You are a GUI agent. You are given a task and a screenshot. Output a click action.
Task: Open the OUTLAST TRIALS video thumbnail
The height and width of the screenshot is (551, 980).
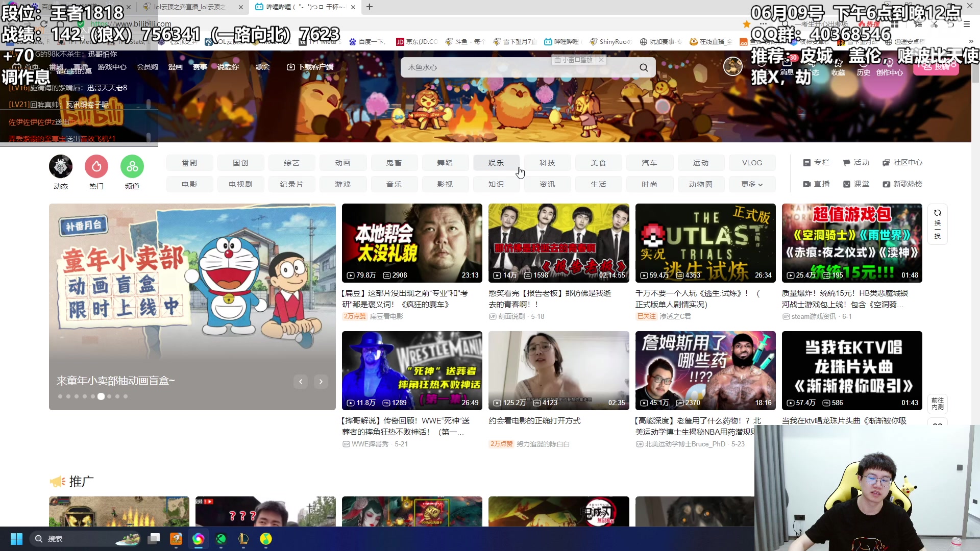point(705,243)
